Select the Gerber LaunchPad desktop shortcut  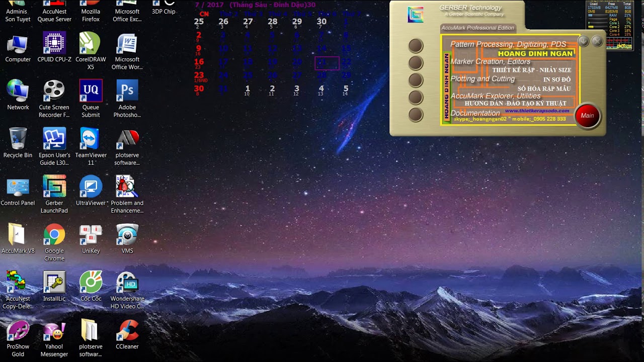pos(54,195)
